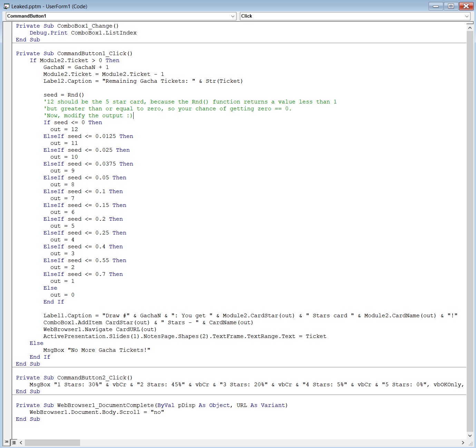Minimize the Leaked.pptm code window
Image resolution: width=476 pixels, height=448 pixels.
click(x=436, y=6)
